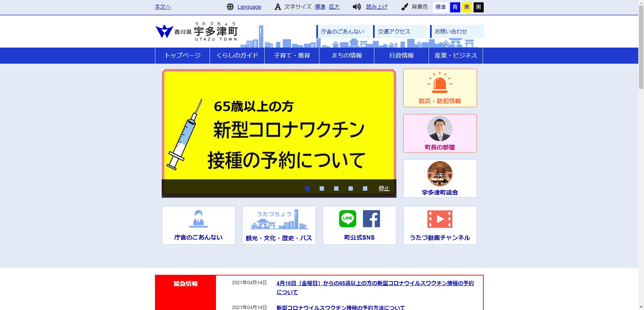Viewport: 644px width, 310px height.
Task: Open うたづ動画チャンネル video channel
Action: coord(440,225)
